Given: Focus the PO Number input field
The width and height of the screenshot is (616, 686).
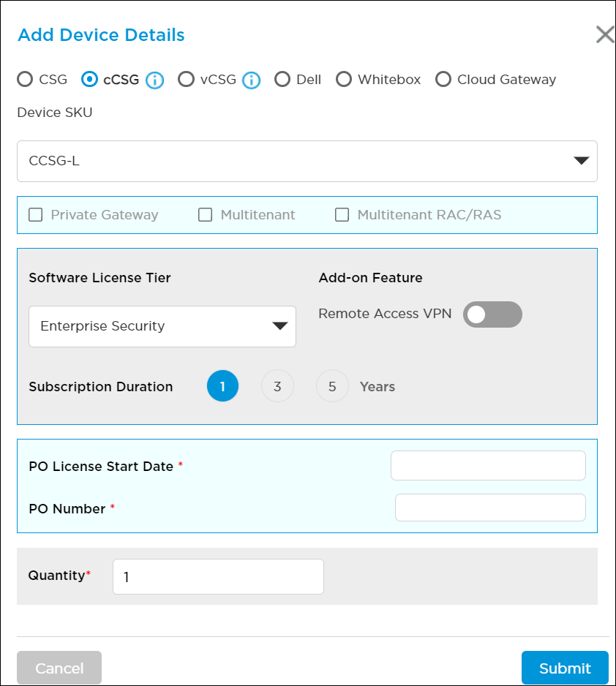Looking at the screenshot, I should coord(490,508).
